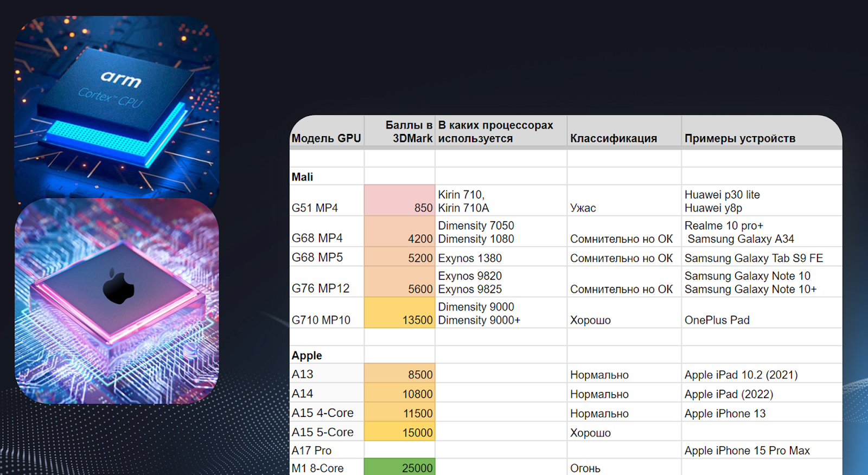Select the score cell 11500
Image resolution: width=868 pixels, height=475 pixels.
point(399,412)
